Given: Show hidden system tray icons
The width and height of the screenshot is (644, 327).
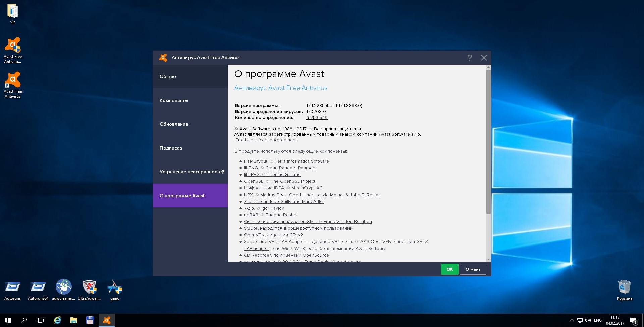Looking at the screenshot, I should (x=572, y=320).
